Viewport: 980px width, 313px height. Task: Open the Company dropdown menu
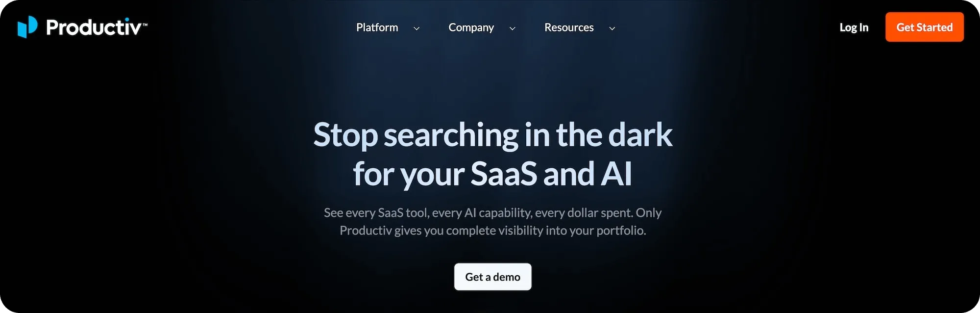pos(513,28)
